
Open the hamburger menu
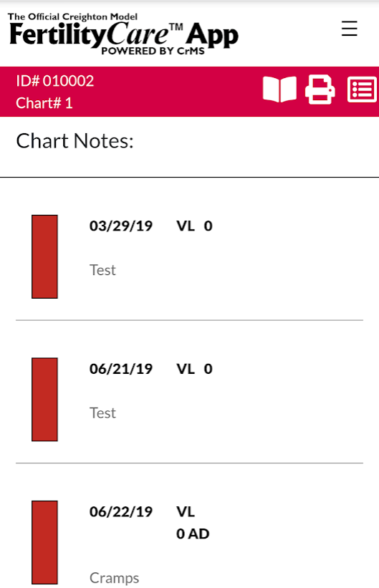349,29
